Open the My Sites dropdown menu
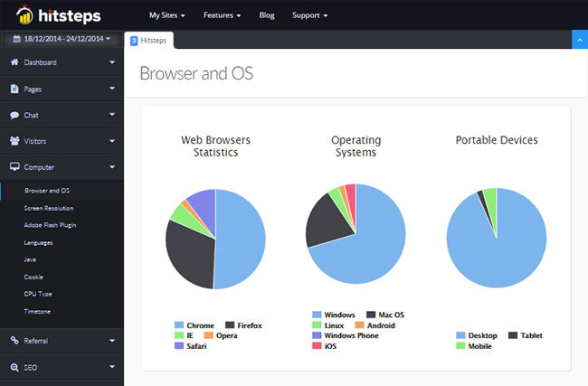The image size is (588, 386). click(167, 15)
